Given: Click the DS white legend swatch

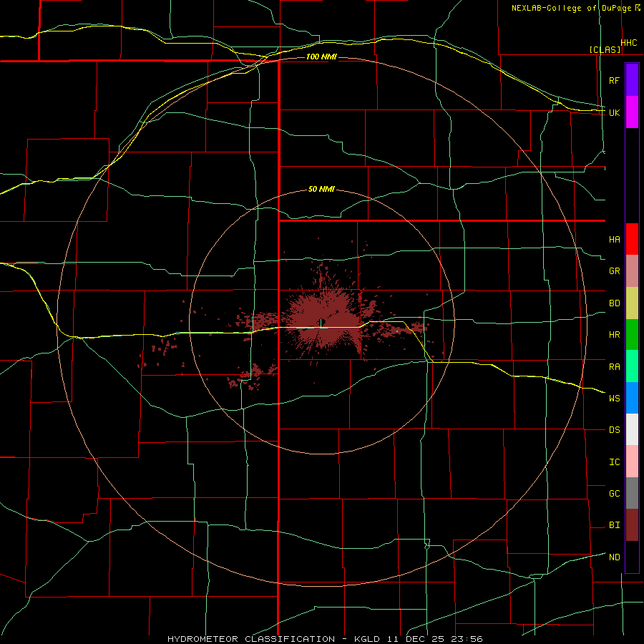Looking at the screenshot, I should 632,429.
